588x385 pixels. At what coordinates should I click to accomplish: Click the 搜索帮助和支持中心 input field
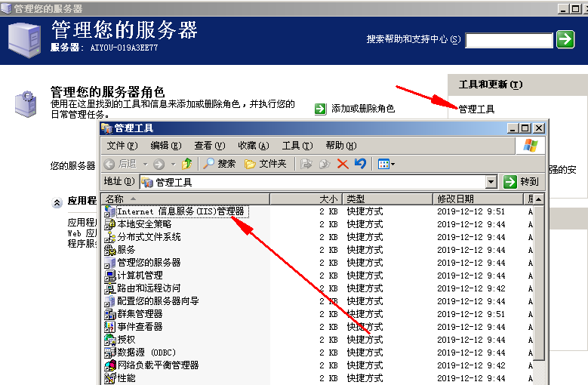(x=509, y=40)
